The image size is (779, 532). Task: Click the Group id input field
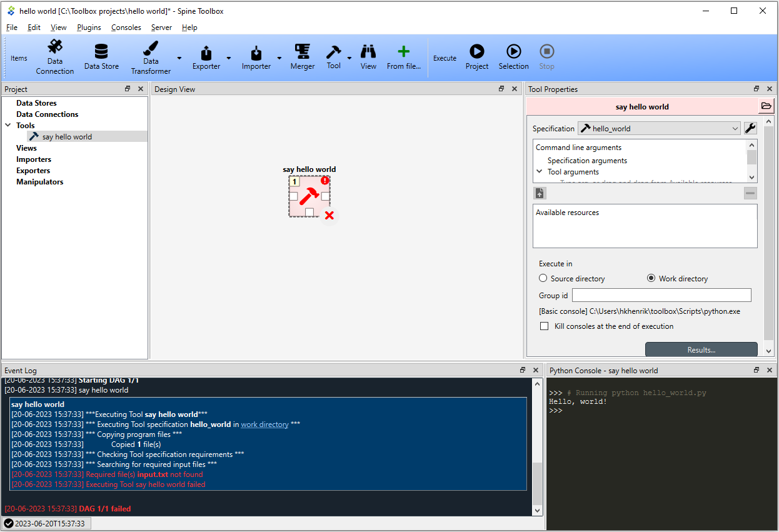coord(661,295)
